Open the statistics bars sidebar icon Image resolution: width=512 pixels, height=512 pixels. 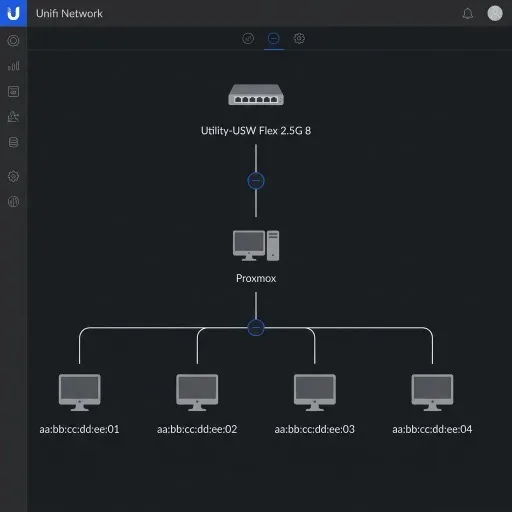[13, 66]
